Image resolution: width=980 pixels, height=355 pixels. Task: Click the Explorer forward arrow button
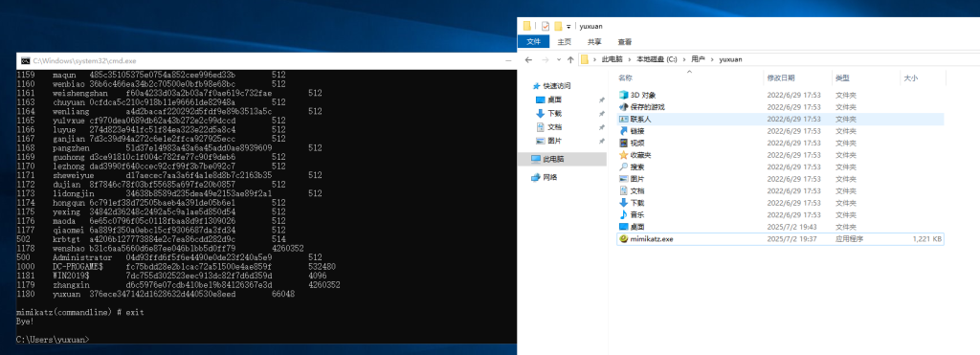click(x=545, y=59)
